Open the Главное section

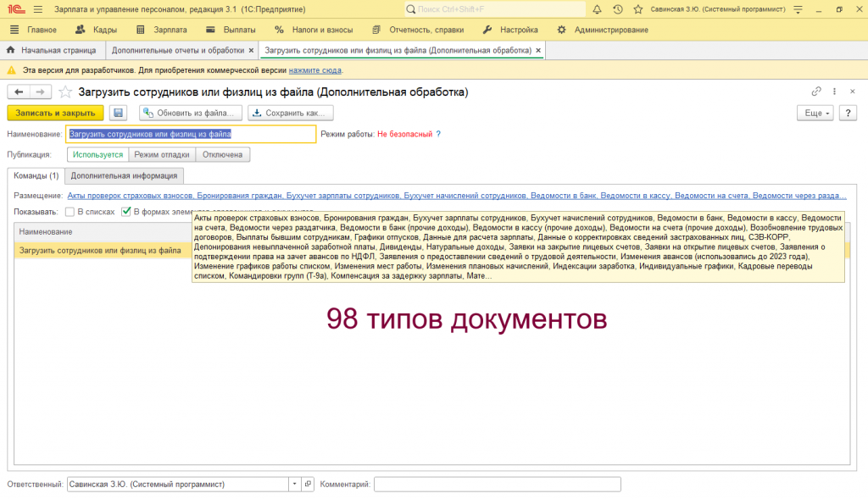pyautogui.click(x=34, y=30)
